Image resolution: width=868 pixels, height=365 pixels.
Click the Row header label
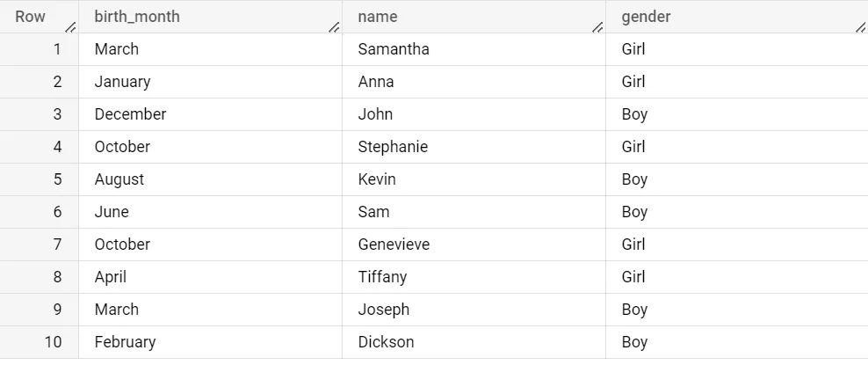pyautogui.click(x=31, y=17)
